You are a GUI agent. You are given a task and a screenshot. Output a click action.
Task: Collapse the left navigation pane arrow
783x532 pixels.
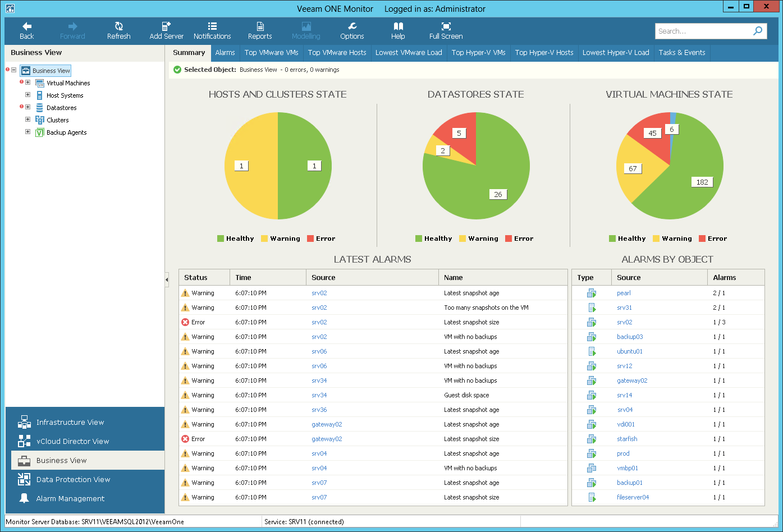point(167,279)
